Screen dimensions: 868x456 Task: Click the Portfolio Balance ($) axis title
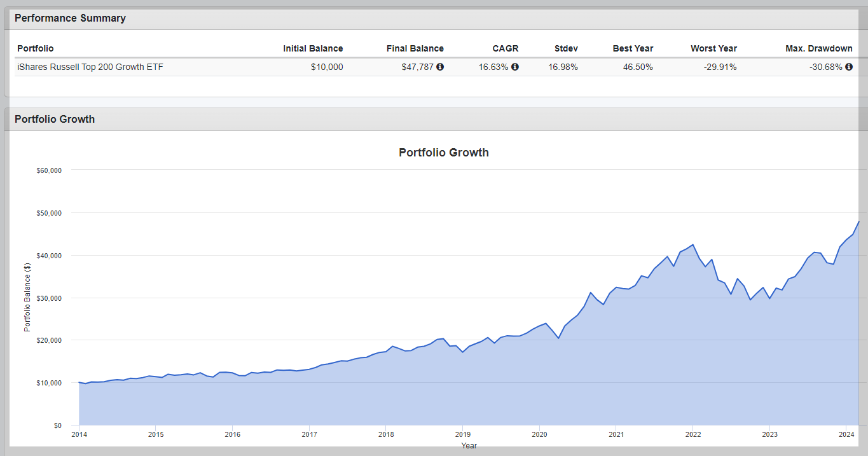27,297
